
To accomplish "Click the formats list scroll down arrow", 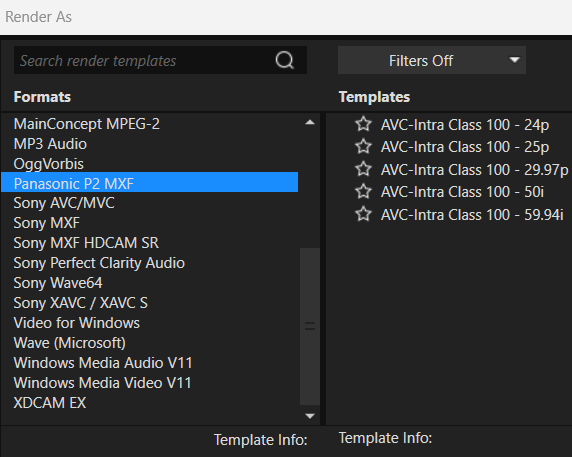I will coord(310,416).
